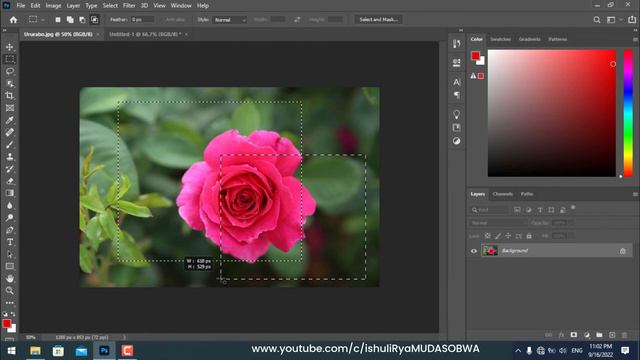Open the Color panel flyout menu
Viewport: 640px width, 360px height.
click(635, 40)
